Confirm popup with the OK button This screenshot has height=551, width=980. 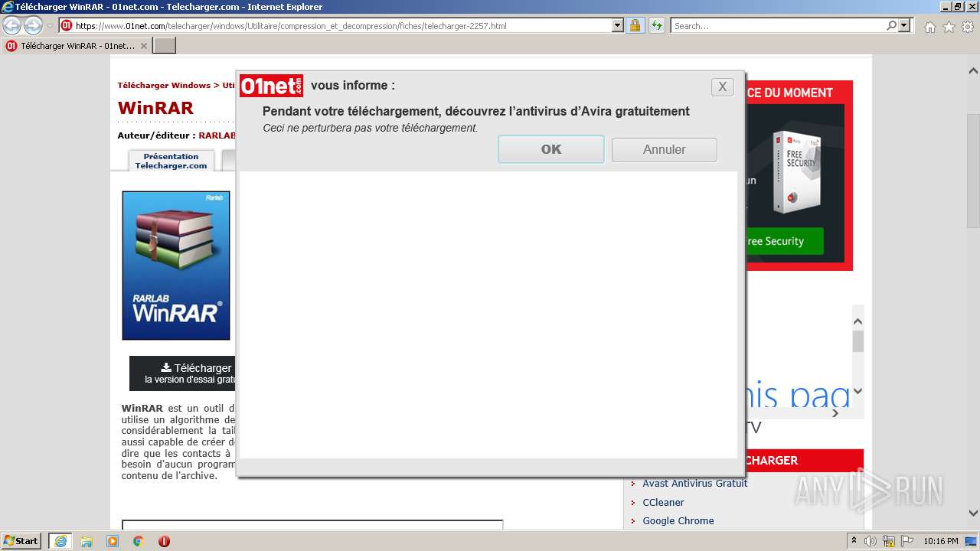point(551,149)
